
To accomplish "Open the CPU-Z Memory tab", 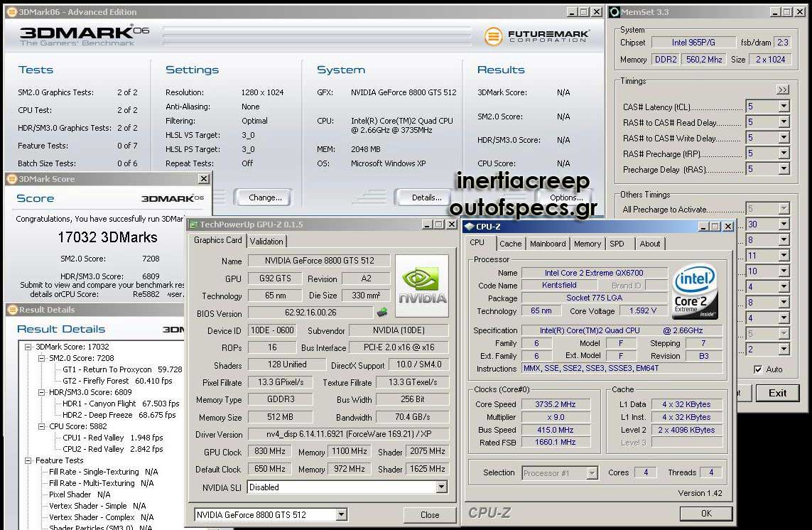I will click(x=588, y=244).
